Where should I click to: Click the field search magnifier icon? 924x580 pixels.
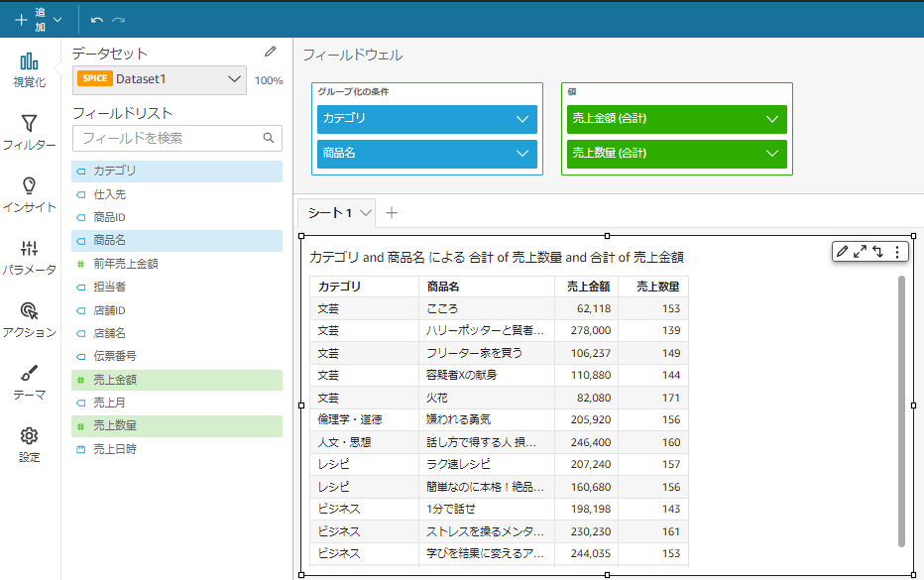tap(269, 138)
